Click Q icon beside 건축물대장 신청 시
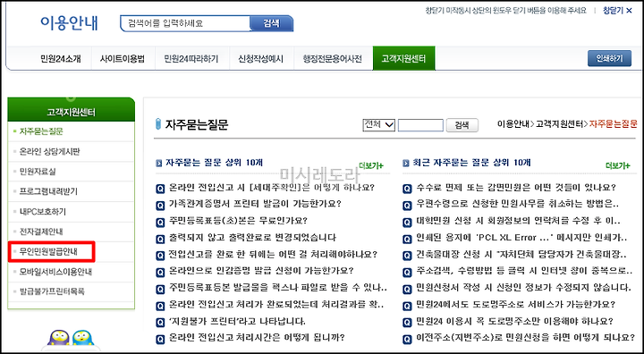The width and height of the screenshot is (644, 354). [x=407, y=256]
